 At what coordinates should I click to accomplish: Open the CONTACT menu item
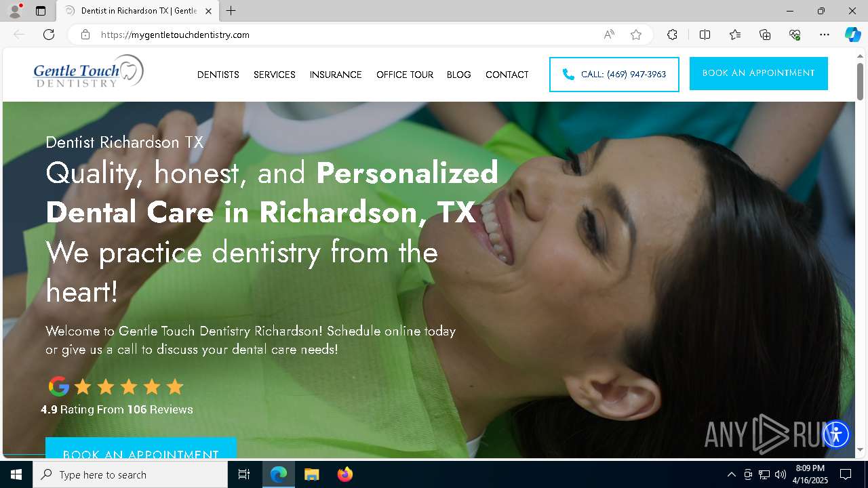pyautogui.click(x=507, y=75)
